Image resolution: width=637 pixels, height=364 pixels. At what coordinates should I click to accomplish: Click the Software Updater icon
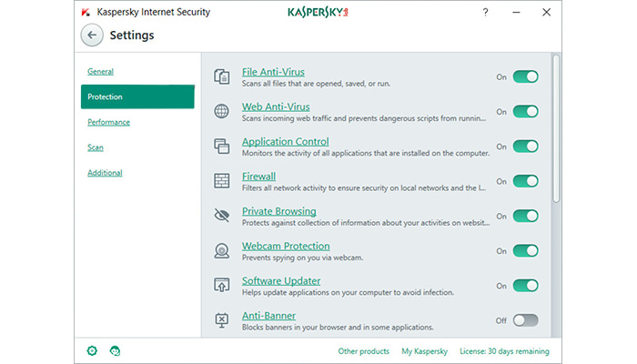221,285
